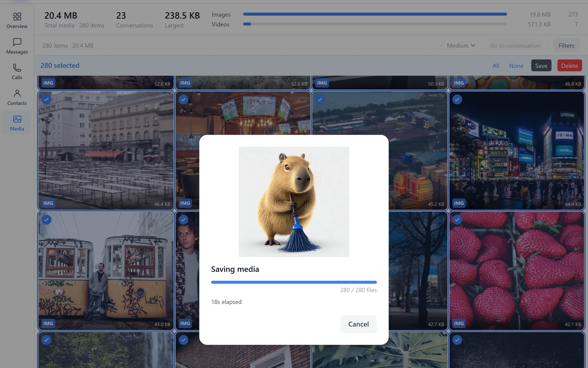Image resolution: width=588 pixels, height=368 pixels.
Task: Deselect the aerial festival photo checkmark
Action: tap(320, 100)
